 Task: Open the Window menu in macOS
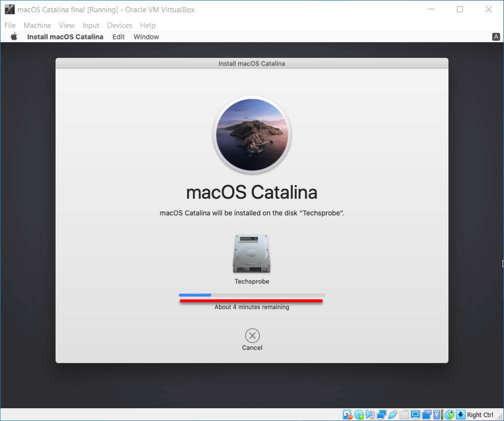click(146, 36)
